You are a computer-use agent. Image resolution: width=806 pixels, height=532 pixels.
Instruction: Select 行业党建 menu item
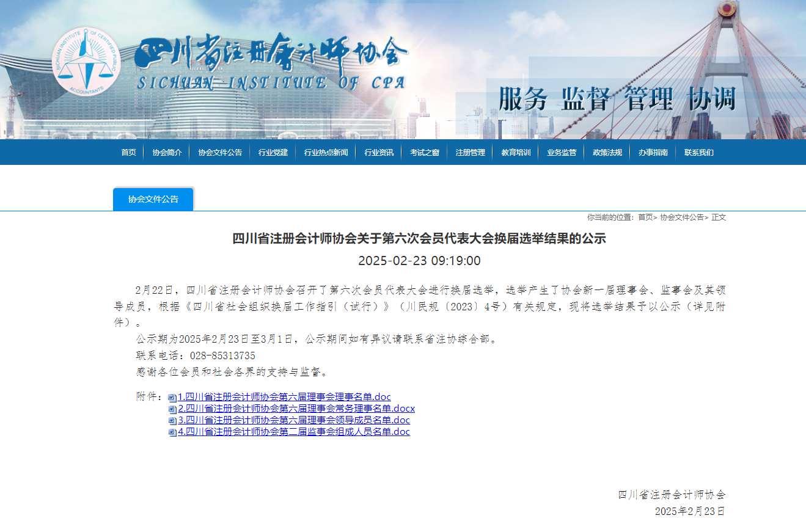point(273,152)
